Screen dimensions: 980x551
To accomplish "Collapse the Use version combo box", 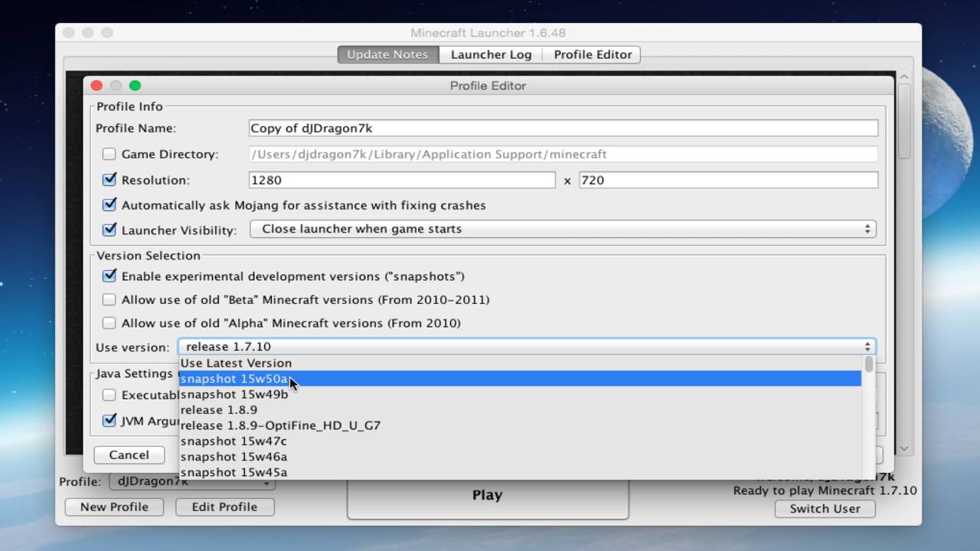I will click(527, 347).
